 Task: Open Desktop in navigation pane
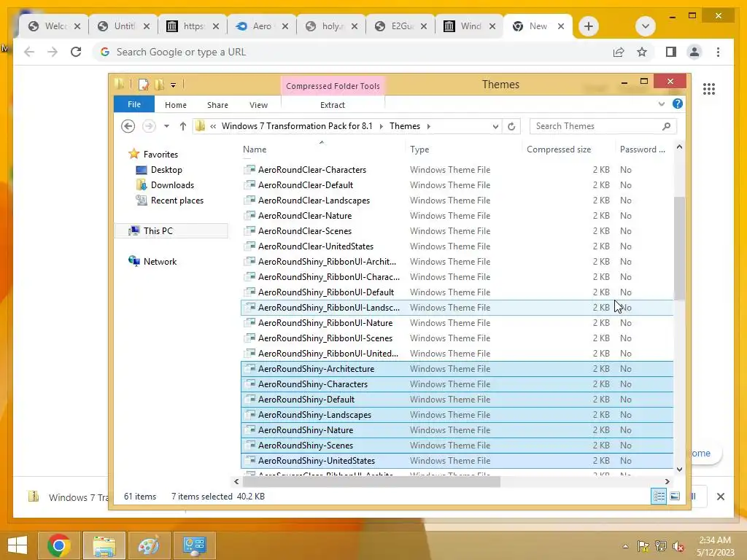pyautogui.click(x=166, y=170)
